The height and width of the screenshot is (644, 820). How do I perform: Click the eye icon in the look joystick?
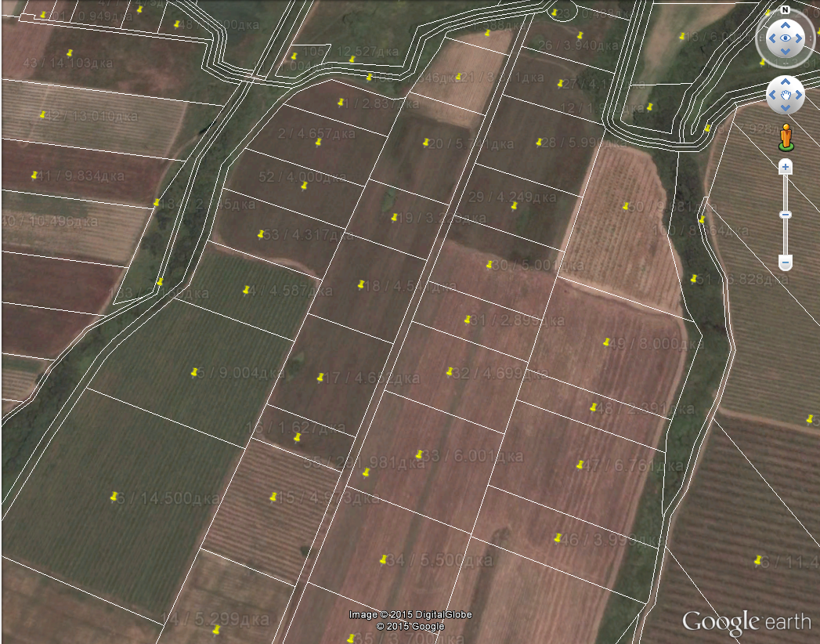[x=785, y=38]
